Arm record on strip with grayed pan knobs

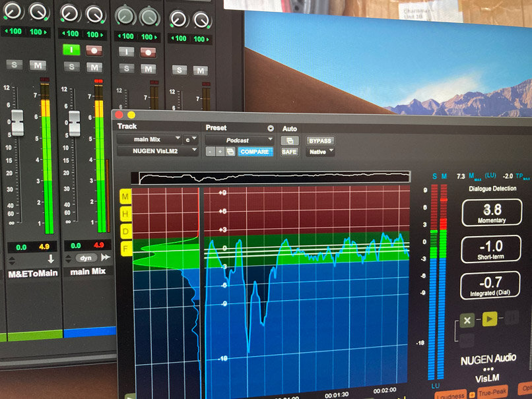[x=149, y=53]
